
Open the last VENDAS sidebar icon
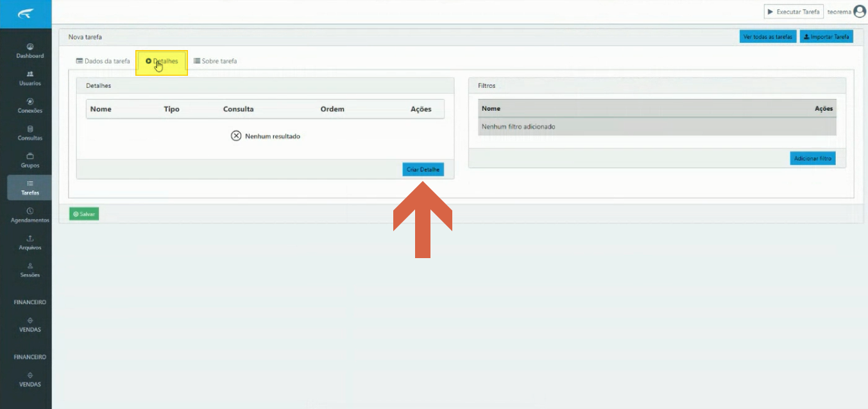(30, 375)
